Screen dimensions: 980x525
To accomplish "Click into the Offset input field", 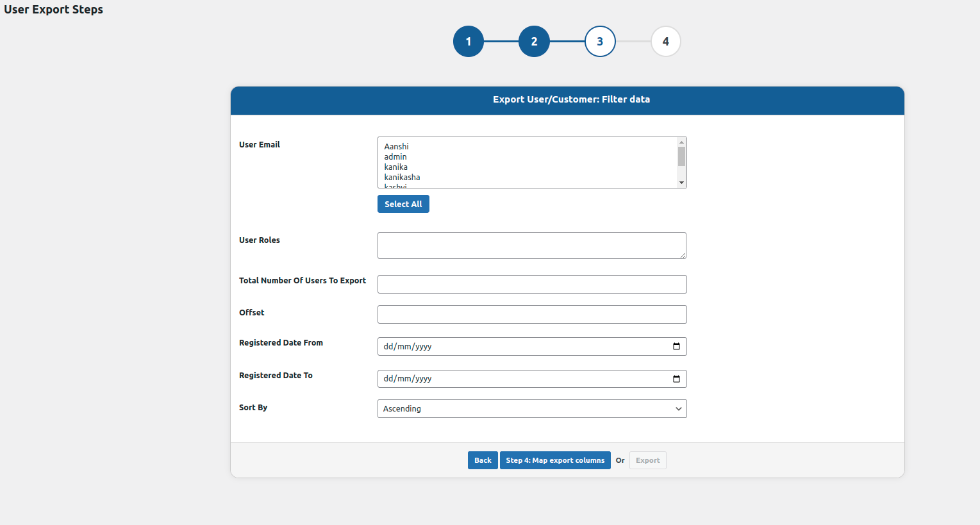I will (x=531, y=315).
